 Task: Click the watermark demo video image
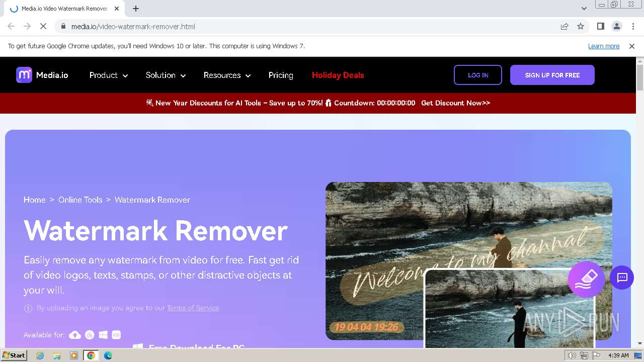pyautogui.click(x=469, y=261)
